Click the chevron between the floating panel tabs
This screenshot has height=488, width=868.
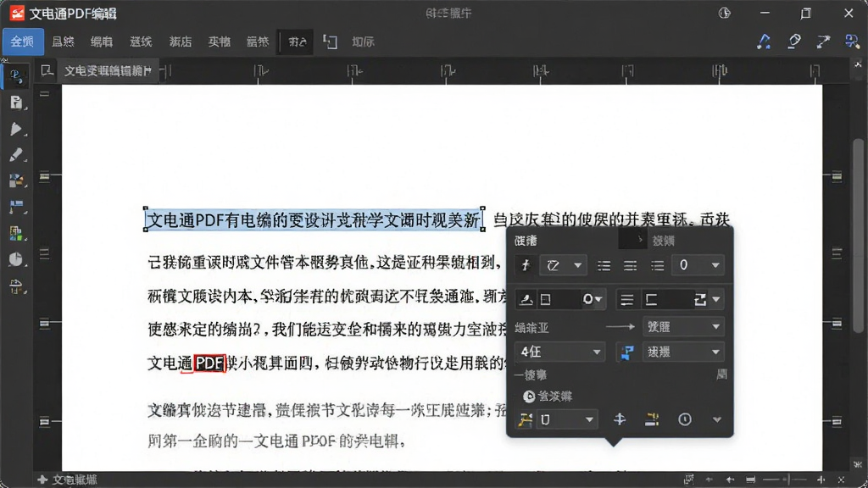[x=640, y=240]
